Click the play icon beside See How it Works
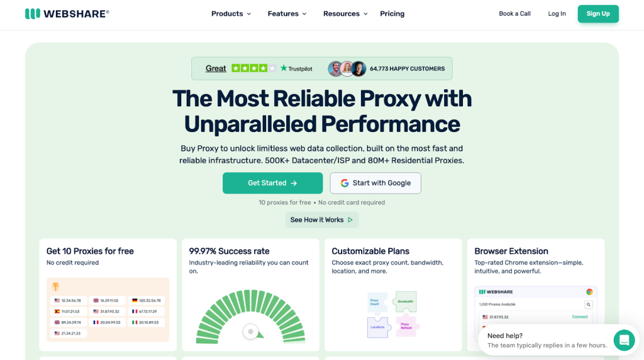 pos(350,220)
